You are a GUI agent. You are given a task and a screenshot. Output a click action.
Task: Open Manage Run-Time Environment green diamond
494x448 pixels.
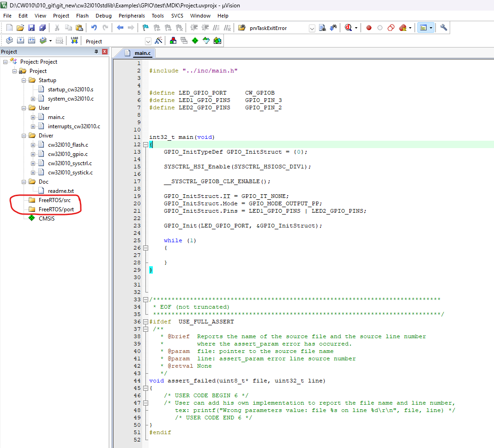click(195, 41)
